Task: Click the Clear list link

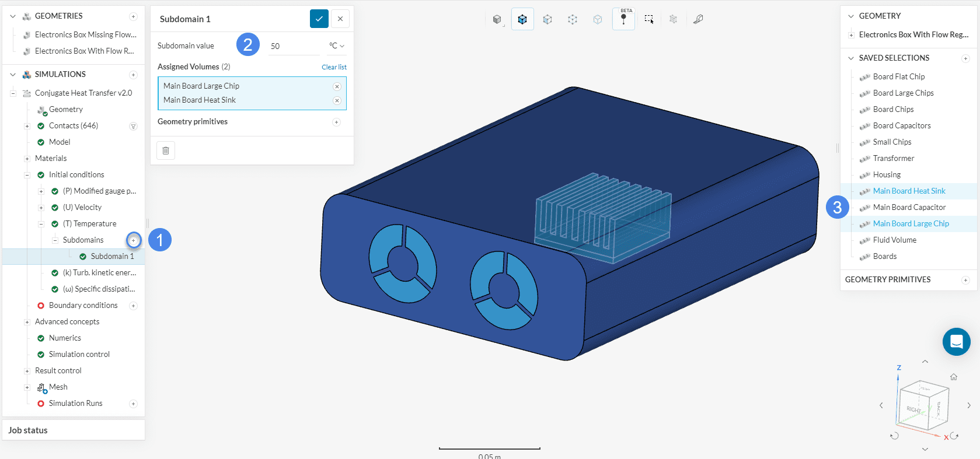Action: 334,67
